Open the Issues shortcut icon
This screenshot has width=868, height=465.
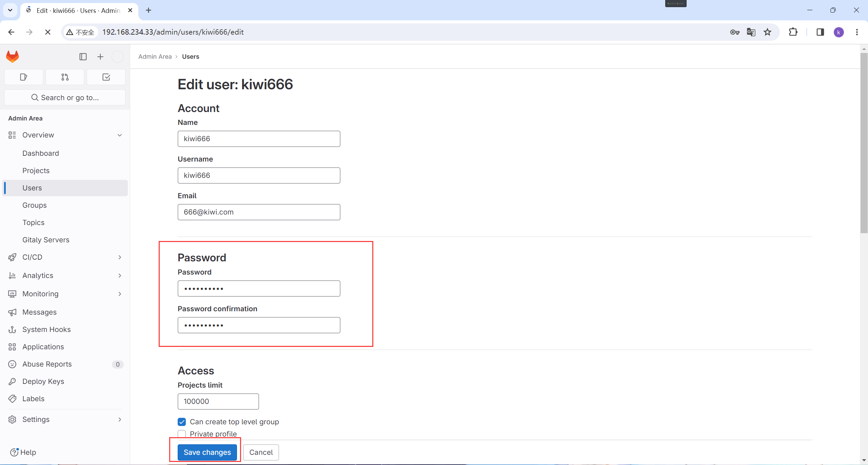(x=23, y=77)
